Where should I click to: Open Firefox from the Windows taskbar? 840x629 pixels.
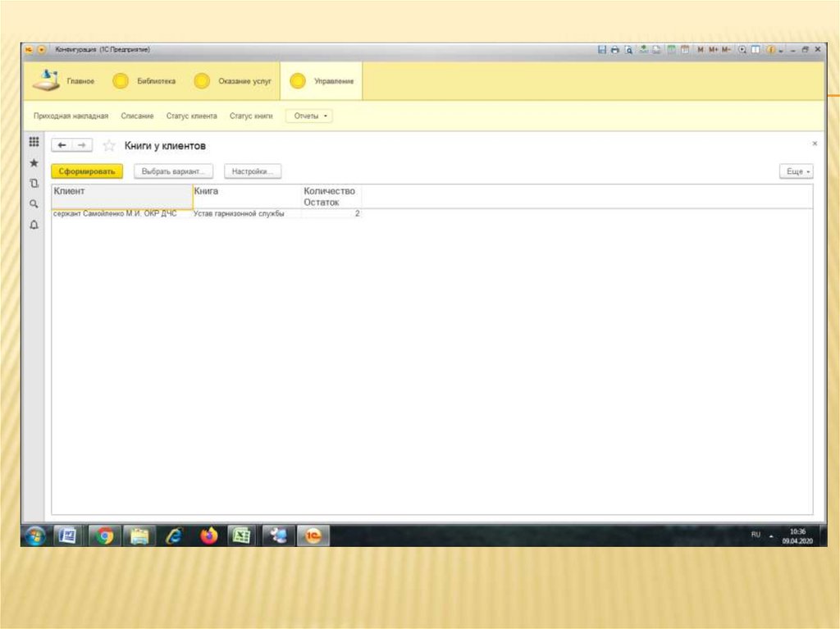209,536
